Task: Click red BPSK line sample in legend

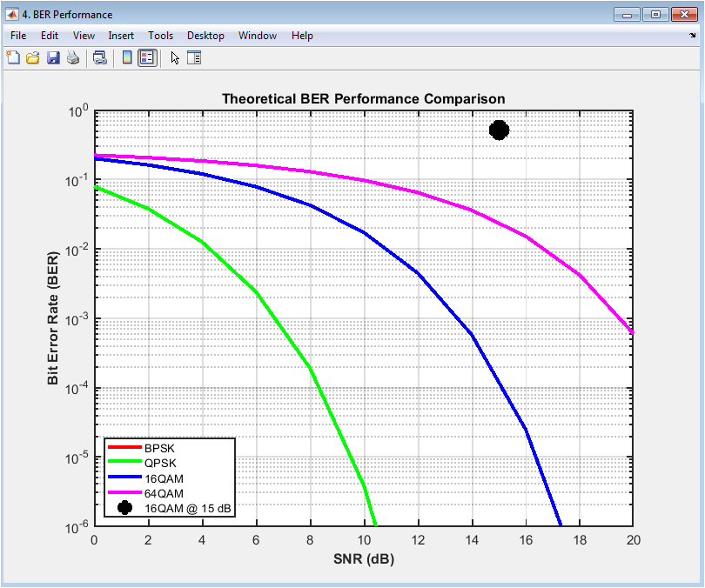Action: tap(124, 447)
